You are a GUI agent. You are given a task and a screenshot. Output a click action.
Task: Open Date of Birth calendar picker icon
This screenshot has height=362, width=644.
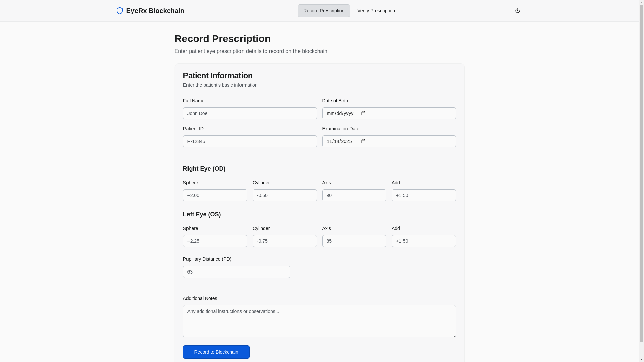click(x=363, y=113)
